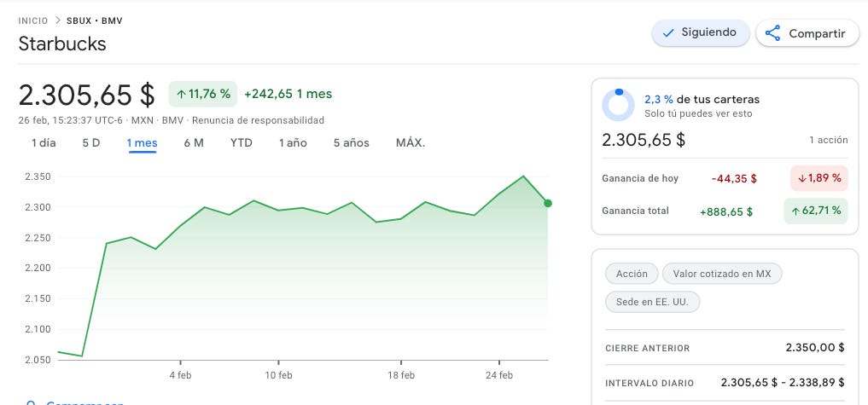868x405 pixels.
Task: Click the 2.350 y-axis label
Action: [38, 177]
